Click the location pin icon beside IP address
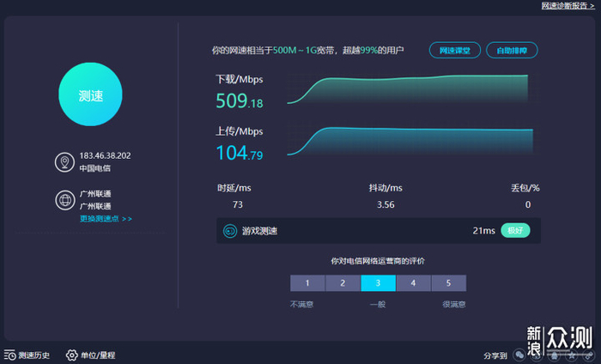 63,162
